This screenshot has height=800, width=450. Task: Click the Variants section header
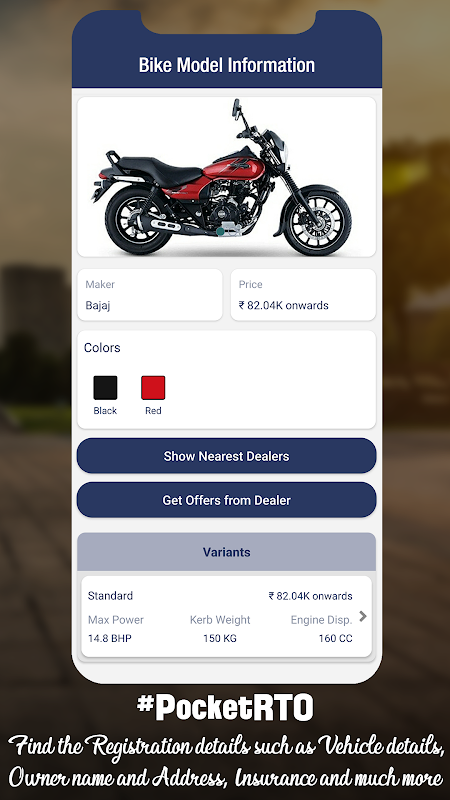[x=227, y=552]
